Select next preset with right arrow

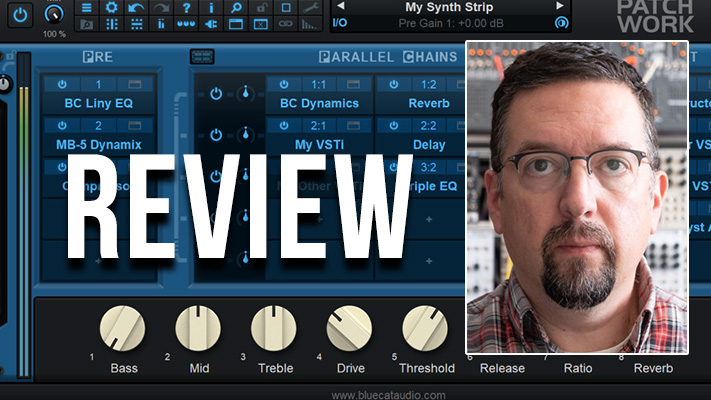coord(560,6)
